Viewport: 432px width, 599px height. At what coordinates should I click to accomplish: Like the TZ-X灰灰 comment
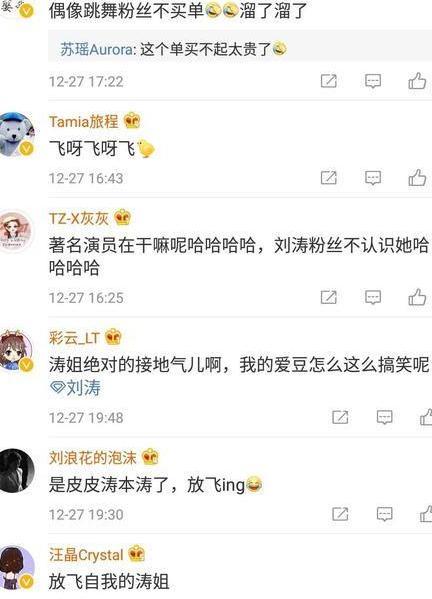coord(417,297)
